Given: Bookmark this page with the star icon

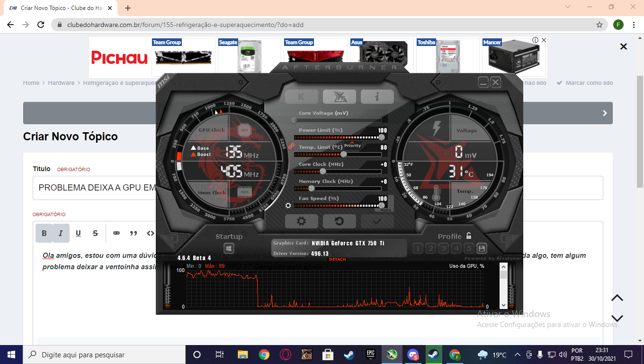Looking at the screenshot, I should click(x=599, y=25).
